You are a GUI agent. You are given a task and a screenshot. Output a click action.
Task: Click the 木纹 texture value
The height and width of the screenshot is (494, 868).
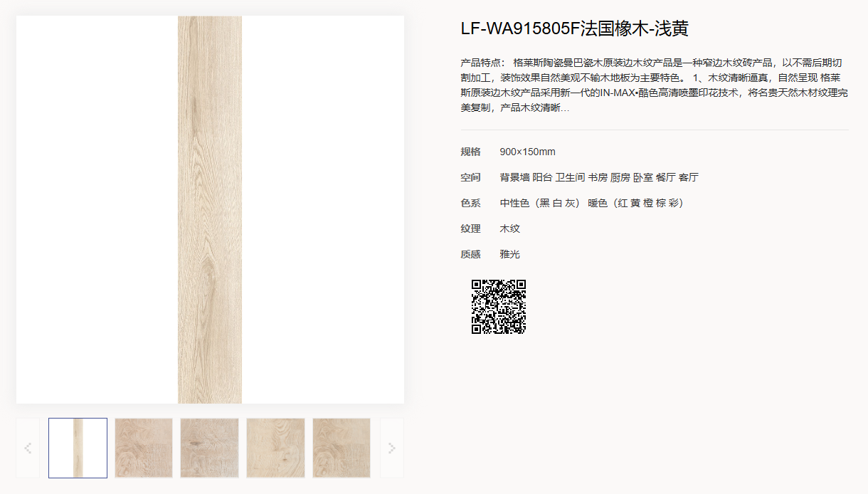click(x=510, y=228)
